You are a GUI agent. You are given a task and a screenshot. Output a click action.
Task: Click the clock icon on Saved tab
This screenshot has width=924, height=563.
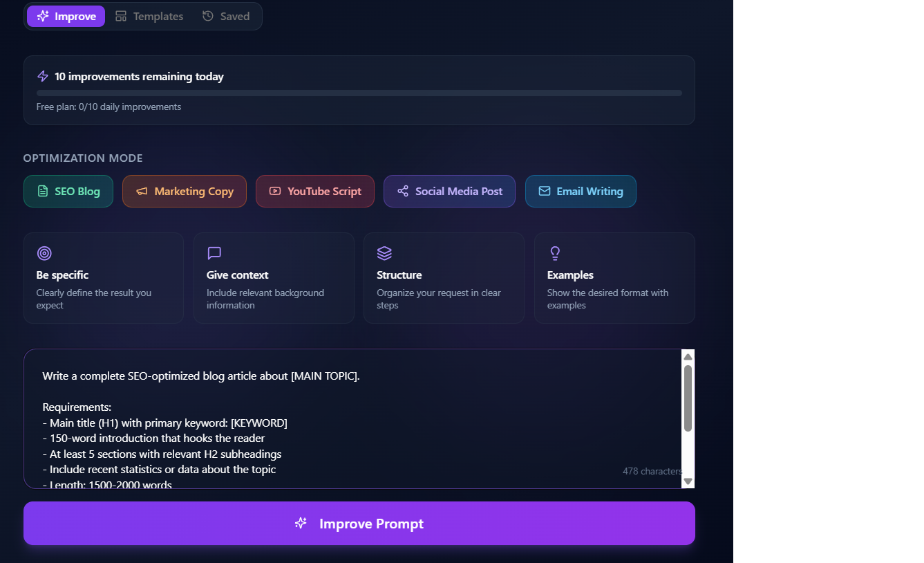coord(208,15)
